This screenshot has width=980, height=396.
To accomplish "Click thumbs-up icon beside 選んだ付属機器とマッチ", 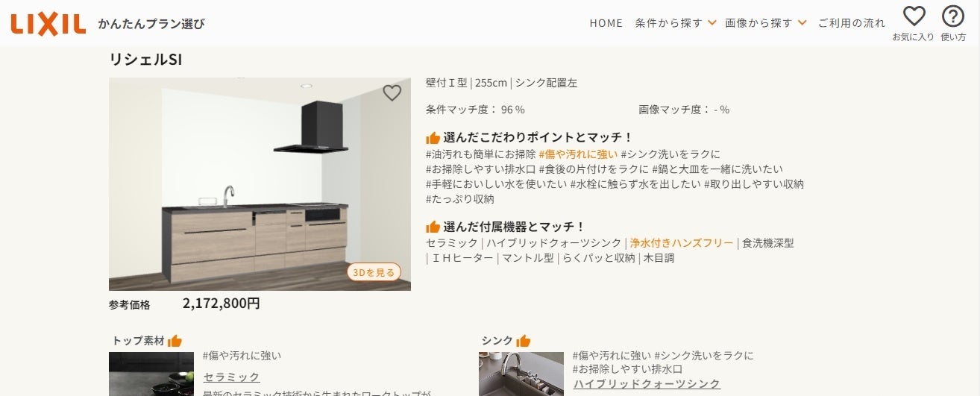I will pos(433,227).
